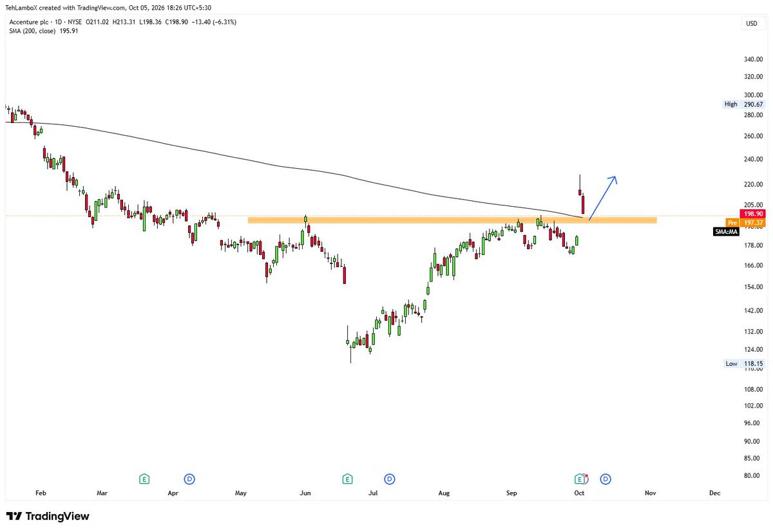Image resolution: width=773 pixels, height=532 pixels.
Task: Click the High 290.67 label
Action: pos(744,104)
